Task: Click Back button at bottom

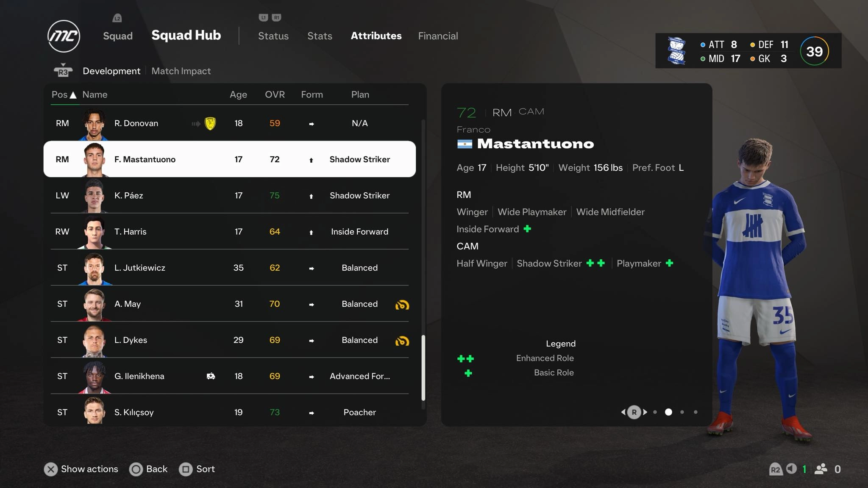Action: 148,469
